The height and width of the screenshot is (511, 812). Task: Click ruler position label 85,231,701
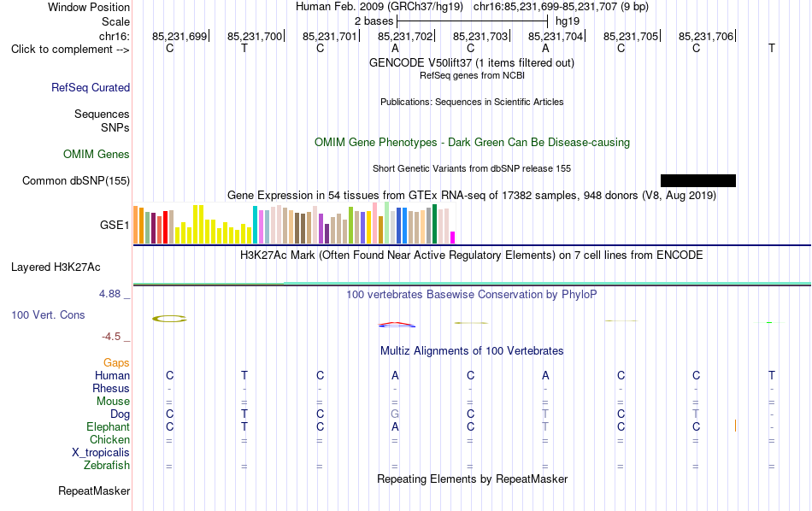[330, 36]
